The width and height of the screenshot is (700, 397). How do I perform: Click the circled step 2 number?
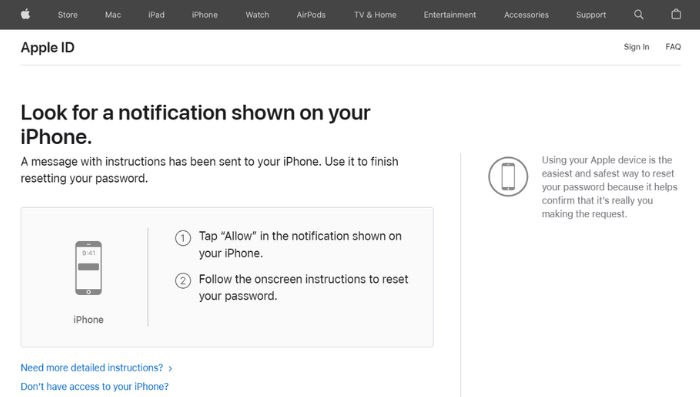pyautogui.click(x=183, y=281)
